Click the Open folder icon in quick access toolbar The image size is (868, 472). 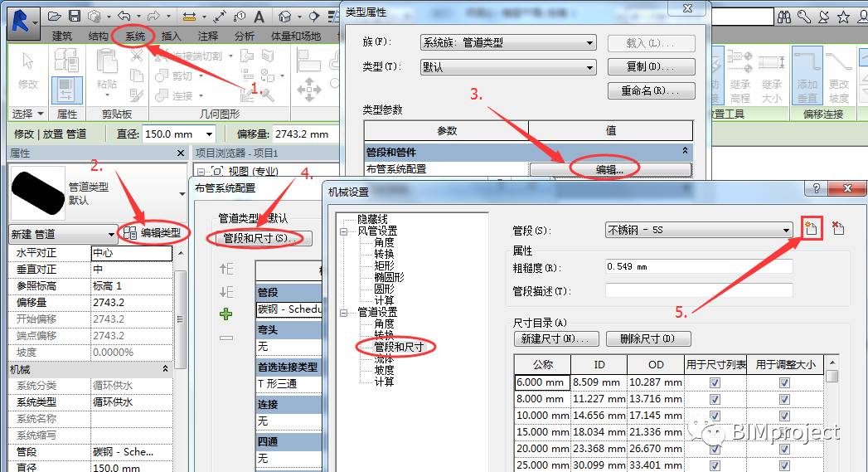pyautogui.click(x=54, y=17)
